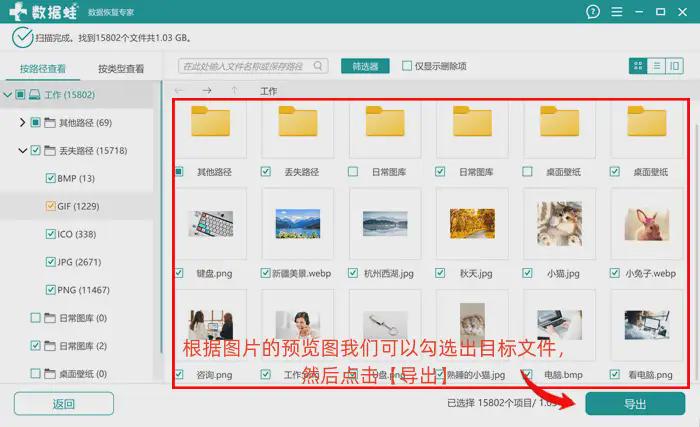Collapse the 工作 (15802) drive node
Screen dimensions: 700x427
tap(8, 95)
